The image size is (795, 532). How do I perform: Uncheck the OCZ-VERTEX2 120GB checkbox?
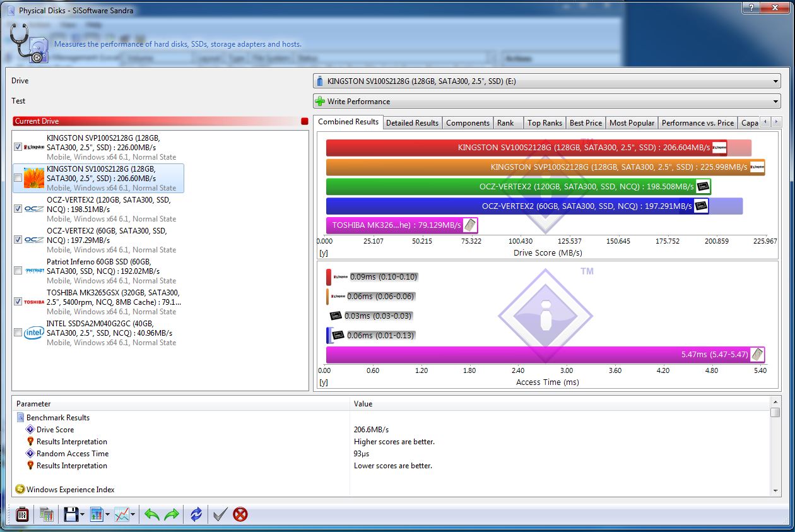coord(18,209)
